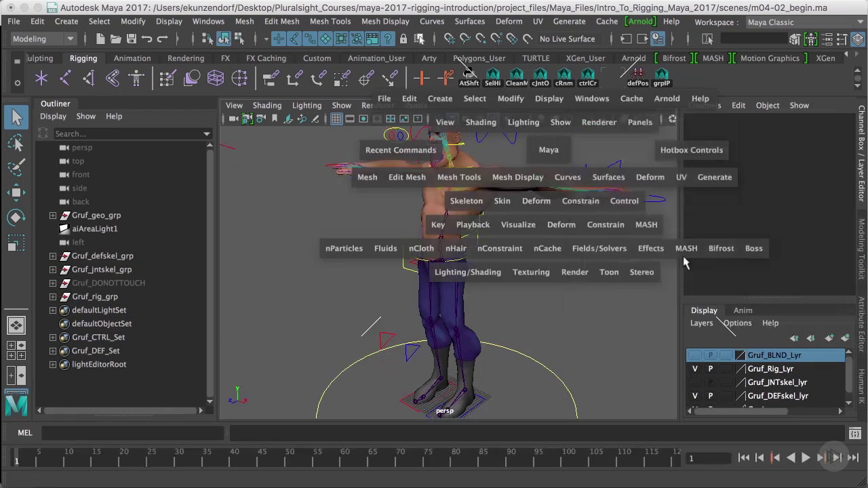Screen dimensions: 868x488
Task: Run the SelHi custom shelf script
Action: coord(493,77)
